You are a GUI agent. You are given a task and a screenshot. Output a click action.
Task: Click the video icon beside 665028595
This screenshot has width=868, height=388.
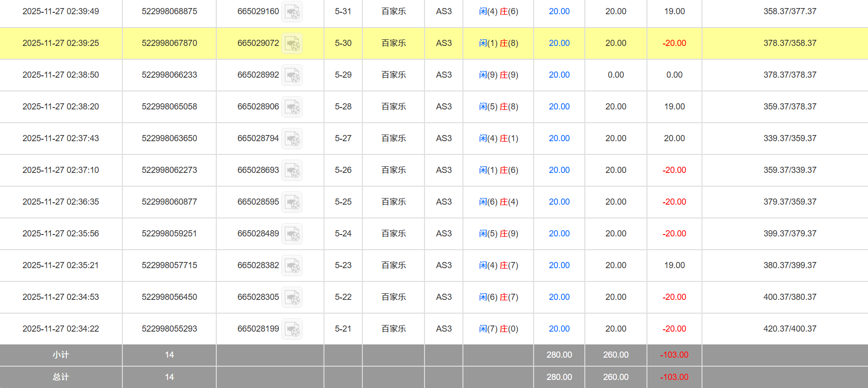tap(292, 202)
